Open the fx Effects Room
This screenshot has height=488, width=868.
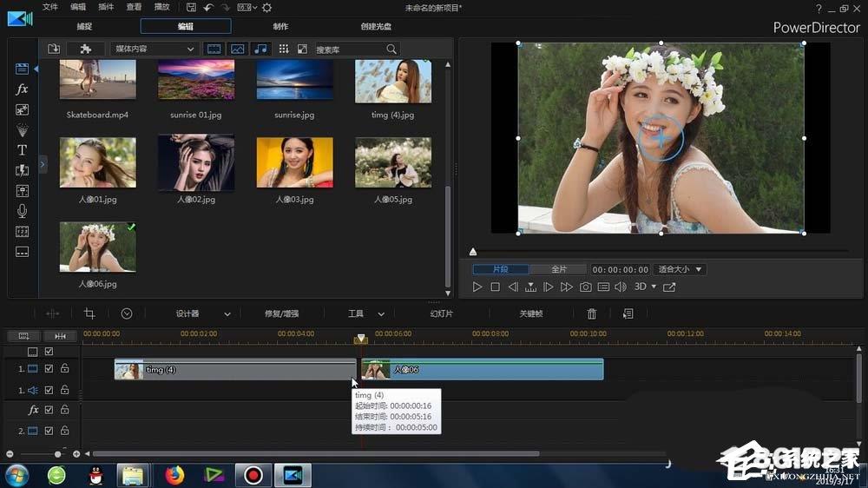pyautogui.click(x=22, y=89)
